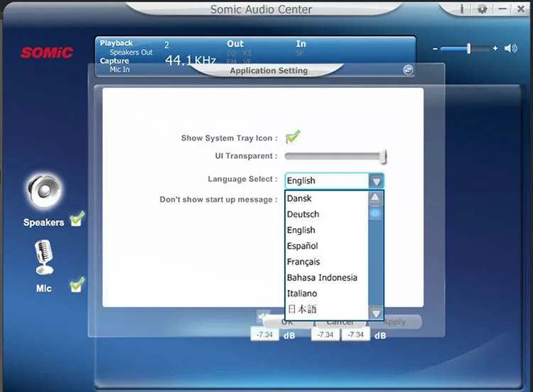Open the Language Select dropdown arrow
This screenshot has width=533, height=392.
[x=376, y=181]
